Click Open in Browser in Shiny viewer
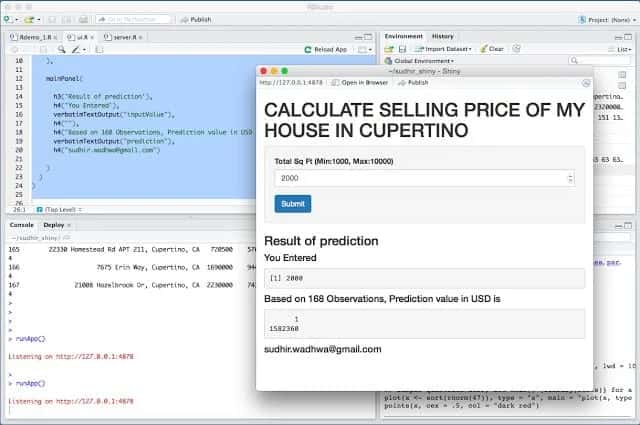This screenshot has height=425, width=640. (360, 82)
